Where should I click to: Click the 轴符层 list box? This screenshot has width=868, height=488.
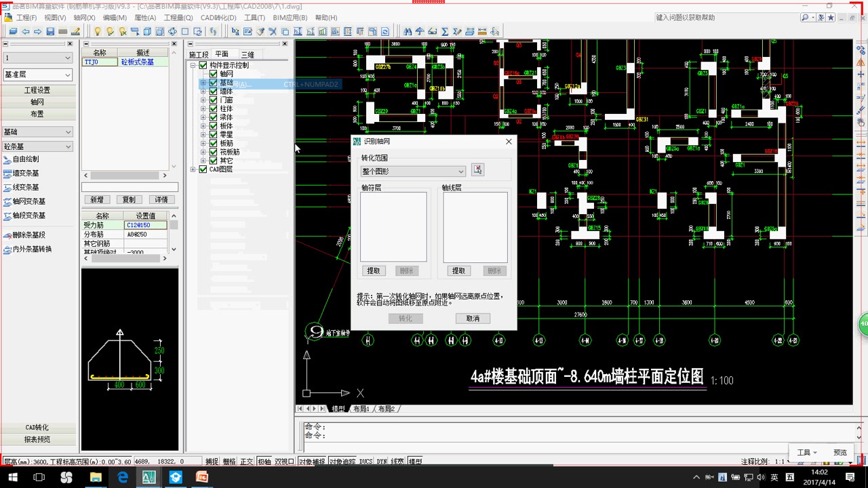pos(393,226)
